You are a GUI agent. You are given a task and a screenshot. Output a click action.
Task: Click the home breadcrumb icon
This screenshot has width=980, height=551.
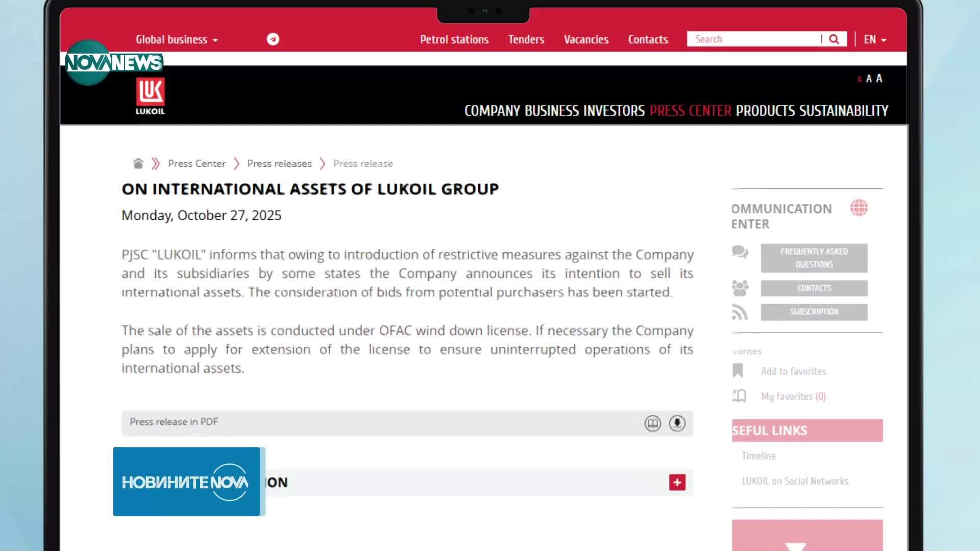(x=138, y=163)
